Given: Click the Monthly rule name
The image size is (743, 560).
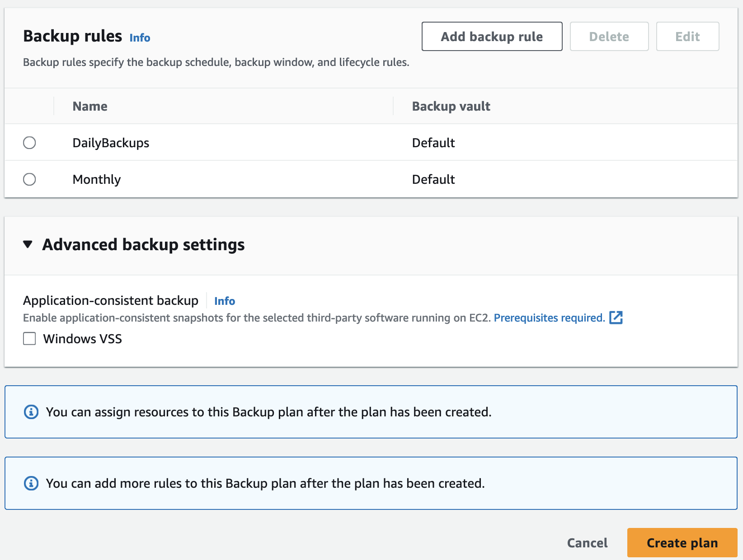Looking at the screenshot, I should coord(97,179).
